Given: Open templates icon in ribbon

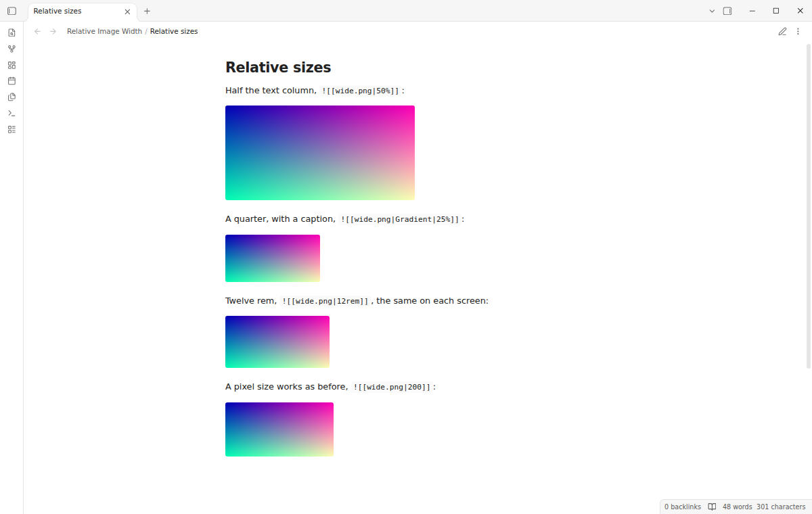Looking at the screenshot, I should point(12,97).
